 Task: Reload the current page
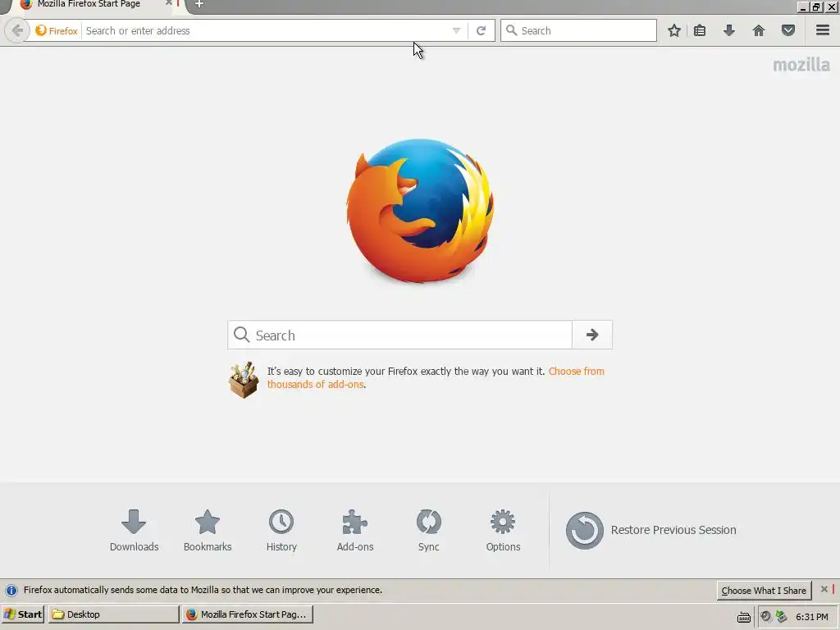coord(481,30)
